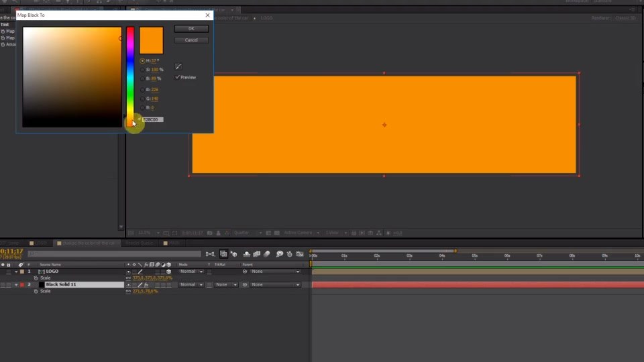Click OK in Map Black To dialog
This screenshot has height=362, width=644.
coord(191,29)
